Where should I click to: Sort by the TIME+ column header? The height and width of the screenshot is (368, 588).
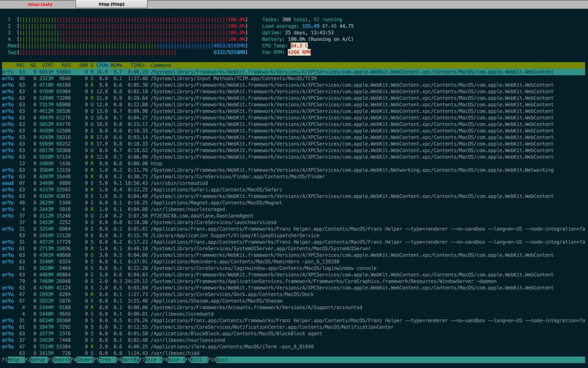tap(138, 65)
